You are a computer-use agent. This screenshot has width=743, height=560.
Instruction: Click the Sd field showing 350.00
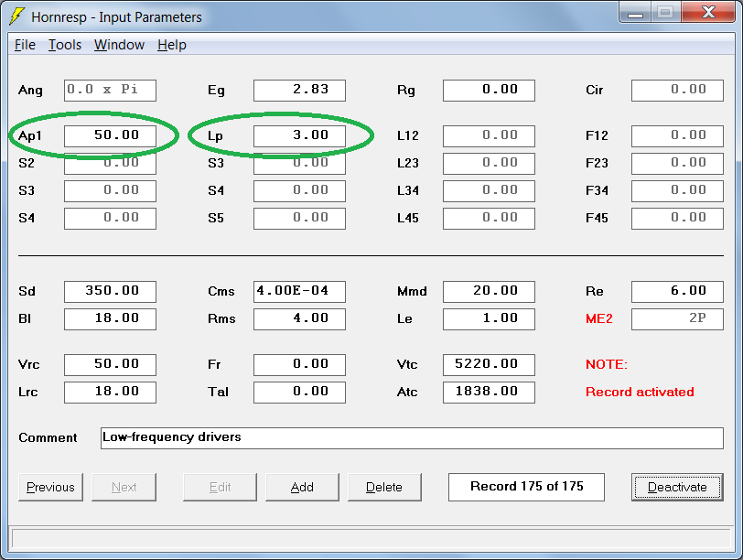(x=110, y=291)
